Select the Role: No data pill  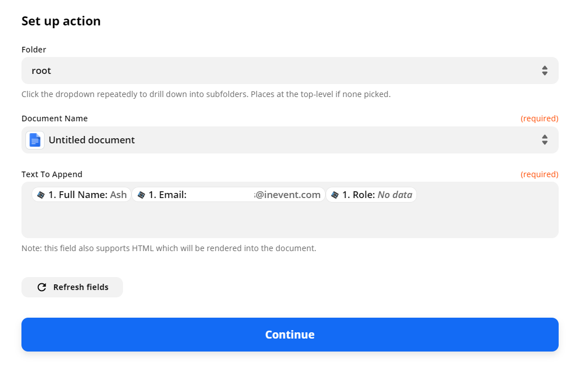pos(371,195)
